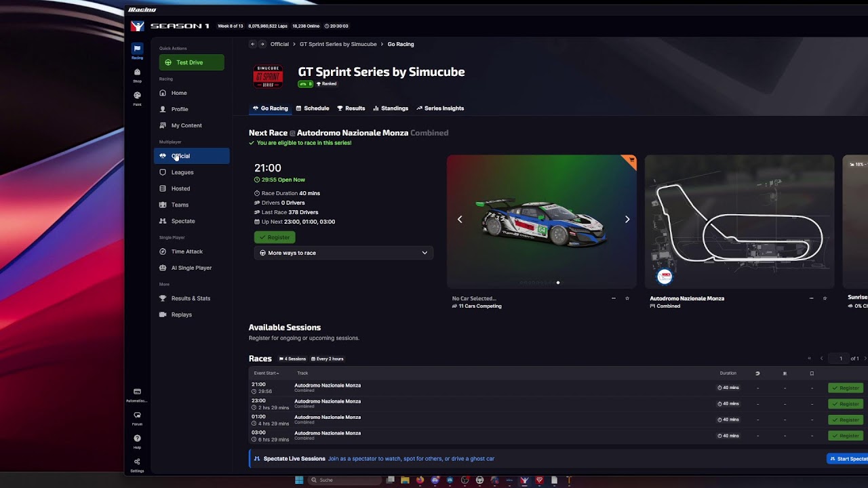Select the car preview image
Viewport: 868px width, 488px height.
coord(542,222)
